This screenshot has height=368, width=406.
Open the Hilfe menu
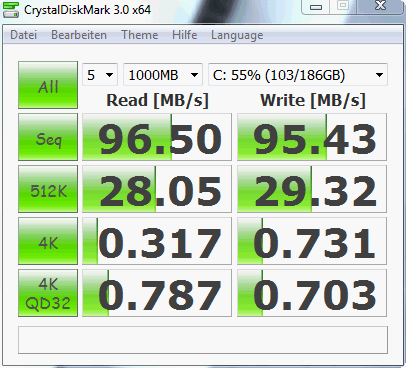[184, 35]
